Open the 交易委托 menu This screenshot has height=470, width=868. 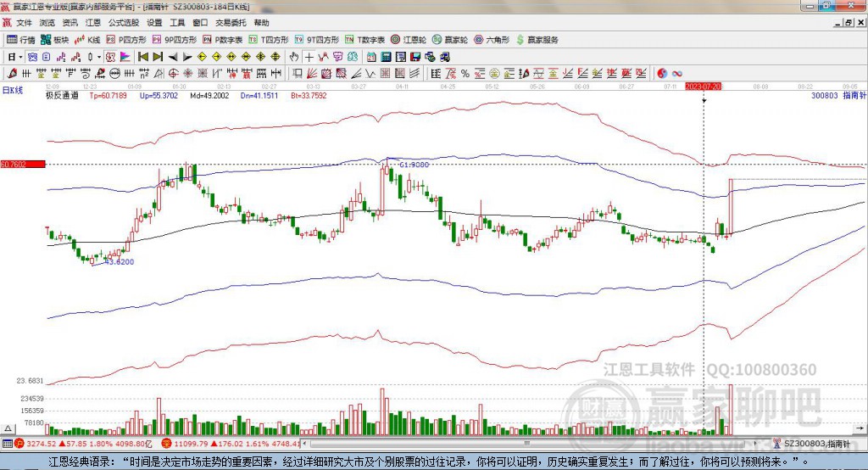point(231,23)
